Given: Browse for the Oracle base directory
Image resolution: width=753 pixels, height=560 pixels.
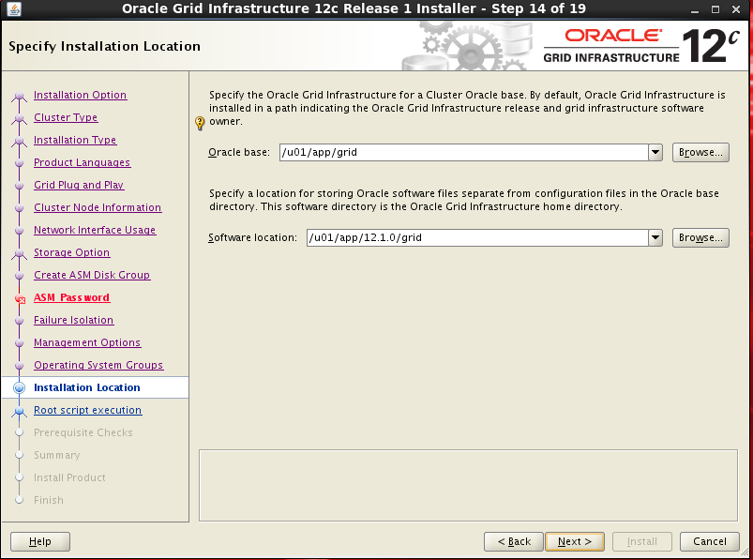Looking at the screenshot, I should [700, 152].
